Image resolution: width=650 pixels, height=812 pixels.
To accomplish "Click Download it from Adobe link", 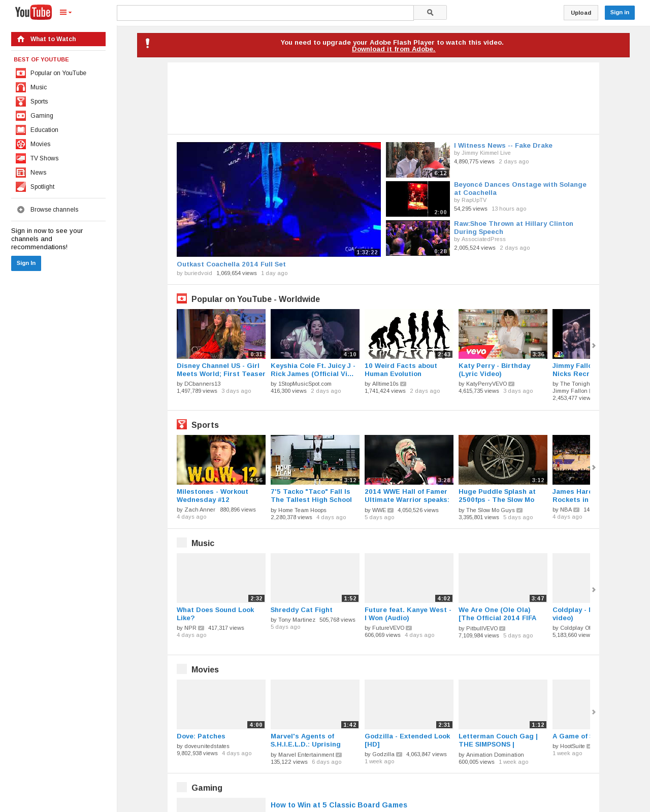I will (394, 49).
